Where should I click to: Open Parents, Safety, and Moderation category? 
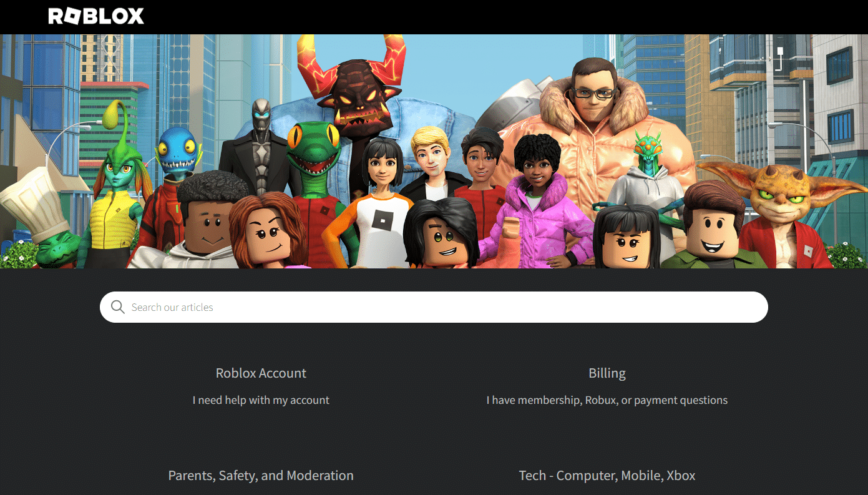tap(261, 476)
